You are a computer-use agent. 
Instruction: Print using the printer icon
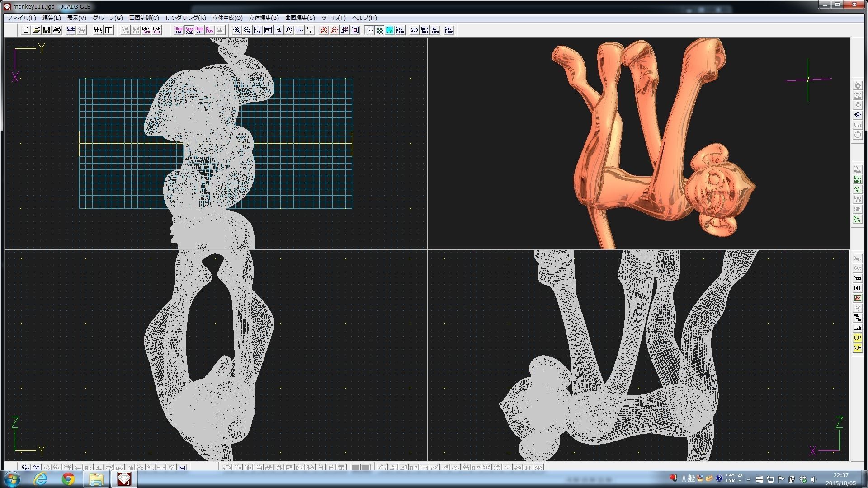(57, 30)
